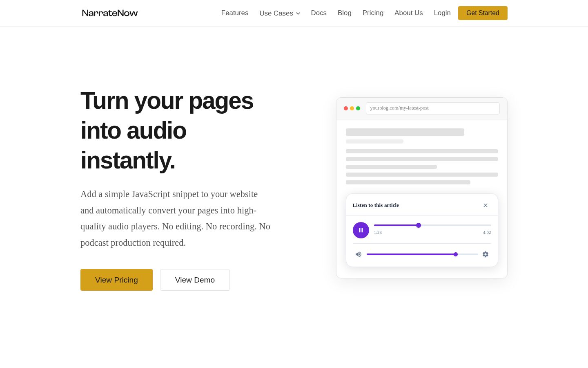Open the Blog link
Image resolution: width=588 pixels, height=368 pixels.
pyautogui.click(x=345, y=13)
